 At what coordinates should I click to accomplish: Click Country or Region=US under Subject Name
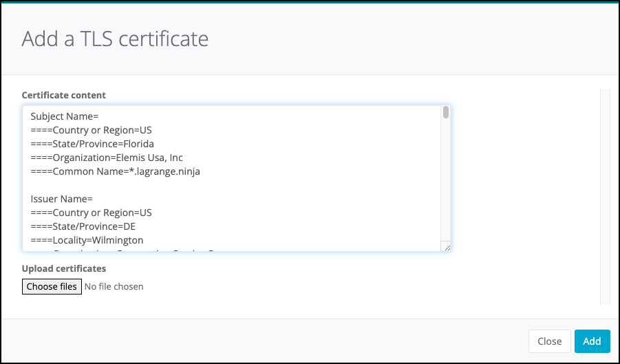pos(91,130)
